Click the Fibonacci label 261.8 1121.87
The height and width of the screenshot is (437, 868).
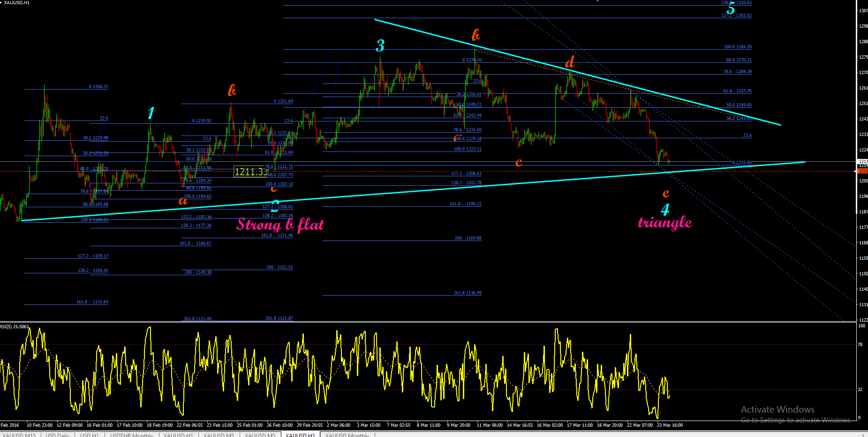click(279, 318)
